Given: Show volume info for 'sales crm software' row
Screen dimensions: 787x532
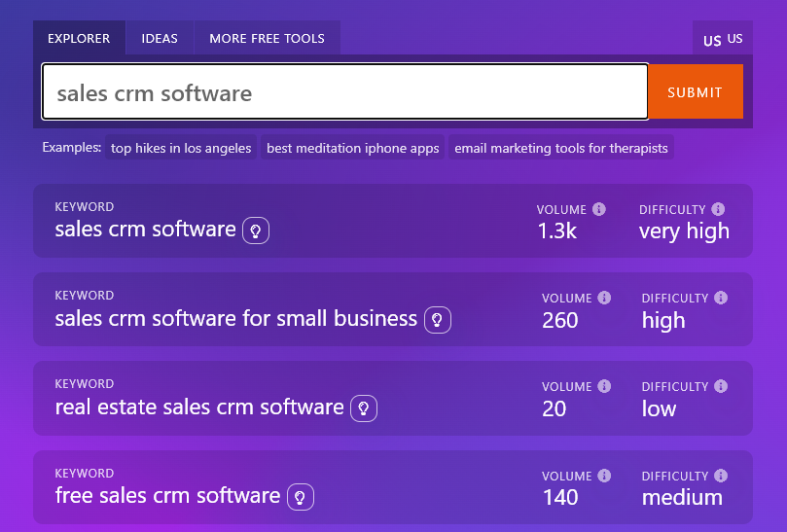Looking at the screenshot, I should coord(599,209).
